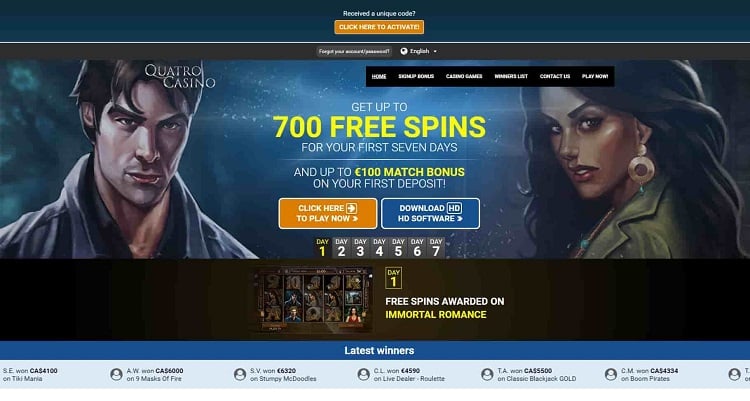Select the Day 7 tab
Image resolution: width=750 pixels, height=401 pixels.
[x=436, y=248]
